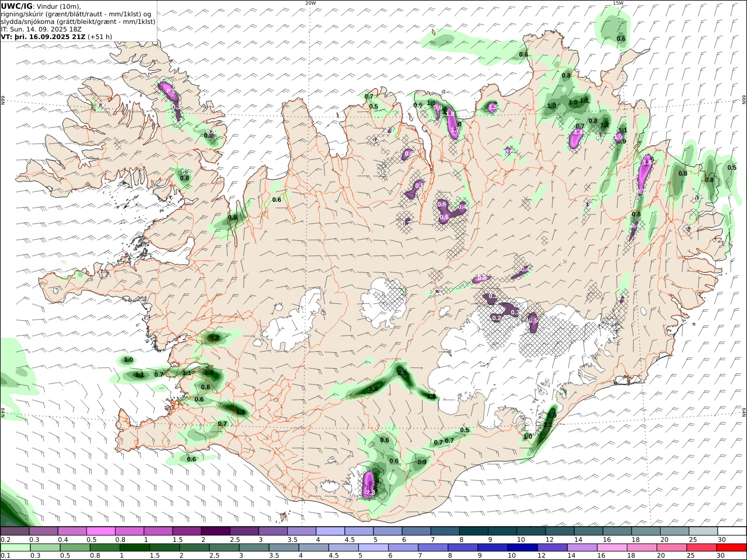The image size is (747, 560).
Task: Click the "(+51 h)" forecast offset text
Action: 100,36
